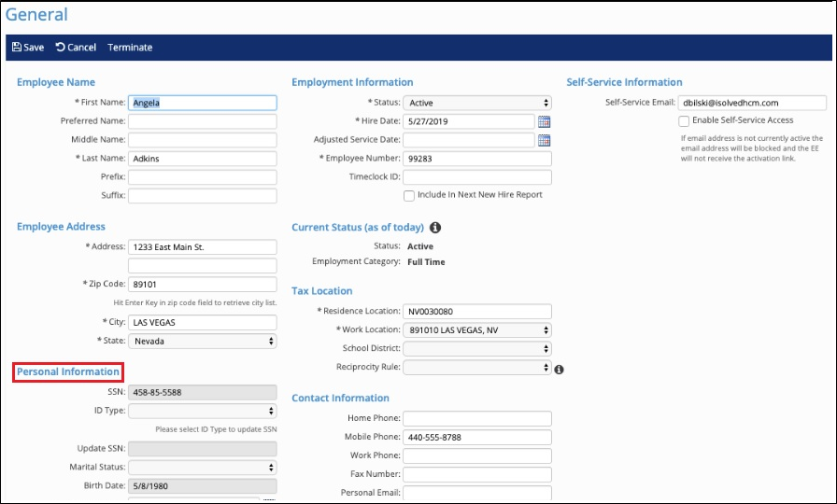837x504 pixels.
Task: Click Terminate in the toolbar
Action: [x=130, y=48]
